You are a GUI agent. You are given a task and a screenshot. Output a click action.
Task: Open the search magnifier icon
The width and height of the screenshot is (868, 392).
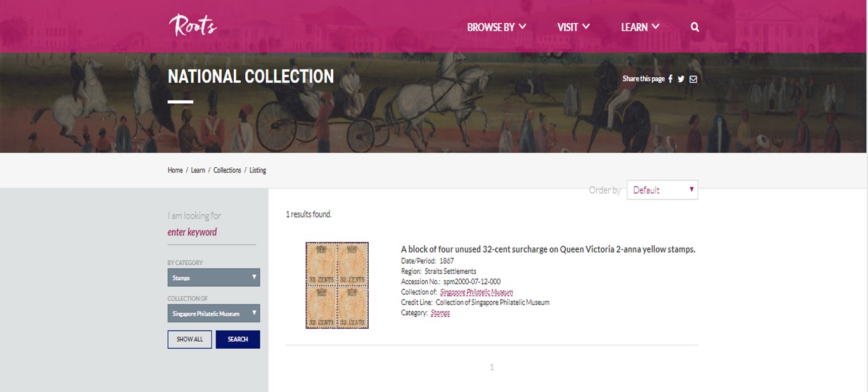click(x=695, y=27)
